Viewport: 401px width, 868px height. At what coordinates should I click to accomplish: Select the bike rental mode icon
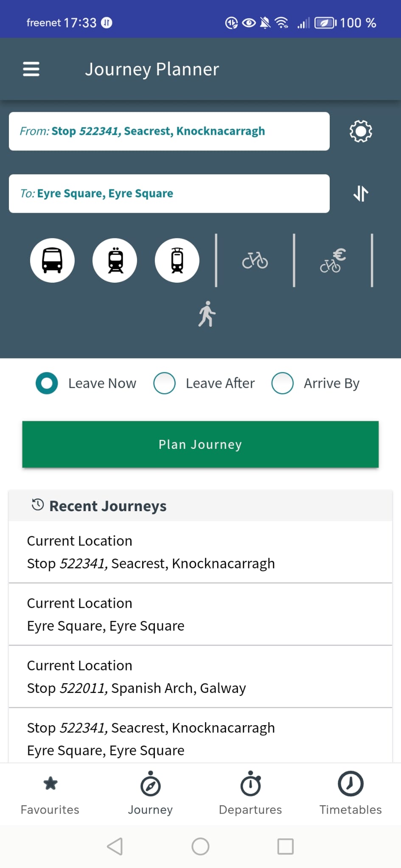[333, 260]
